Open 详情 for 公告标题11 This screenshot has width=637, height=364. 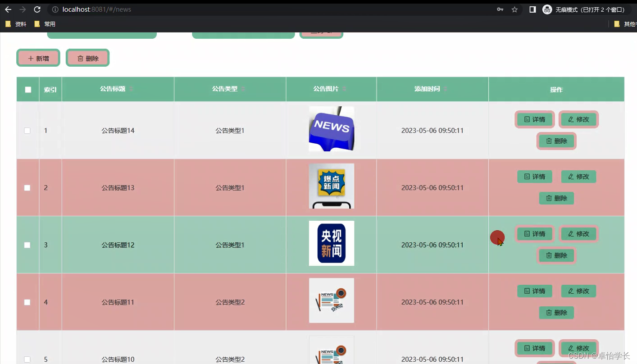point(535,291)
